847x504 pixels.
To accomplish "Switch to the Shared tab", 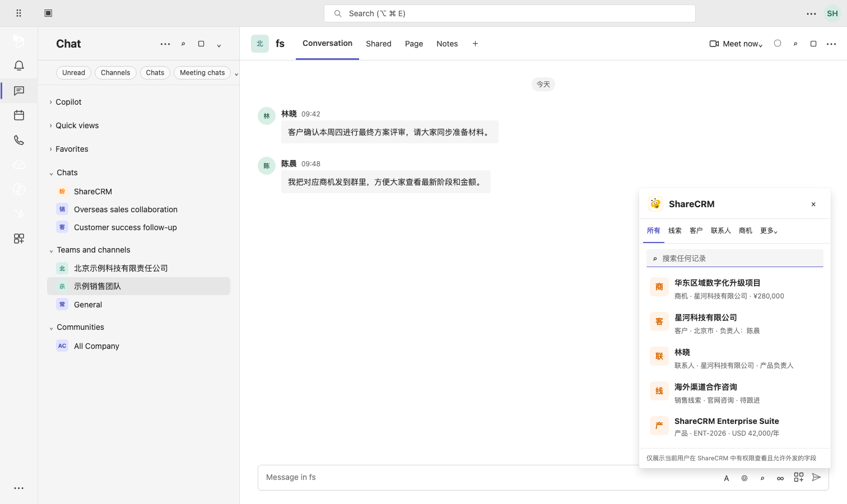I will [x=379, y=44].
